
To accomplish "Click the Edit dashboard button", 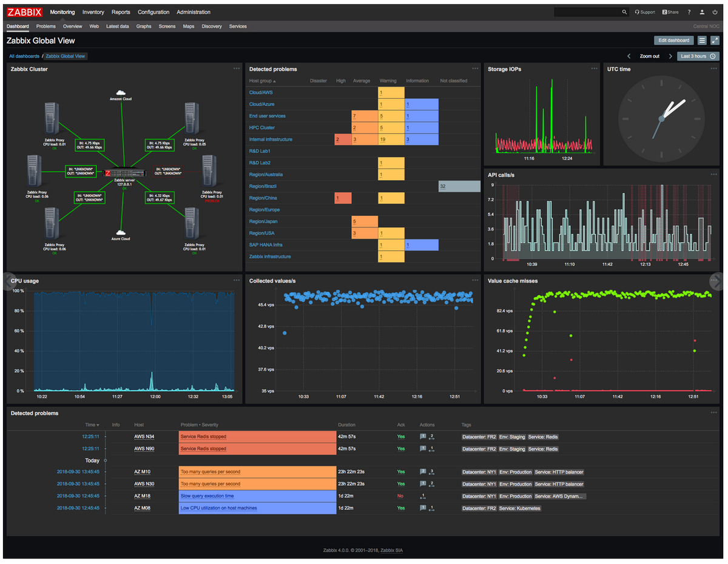I will coord(674,40).
